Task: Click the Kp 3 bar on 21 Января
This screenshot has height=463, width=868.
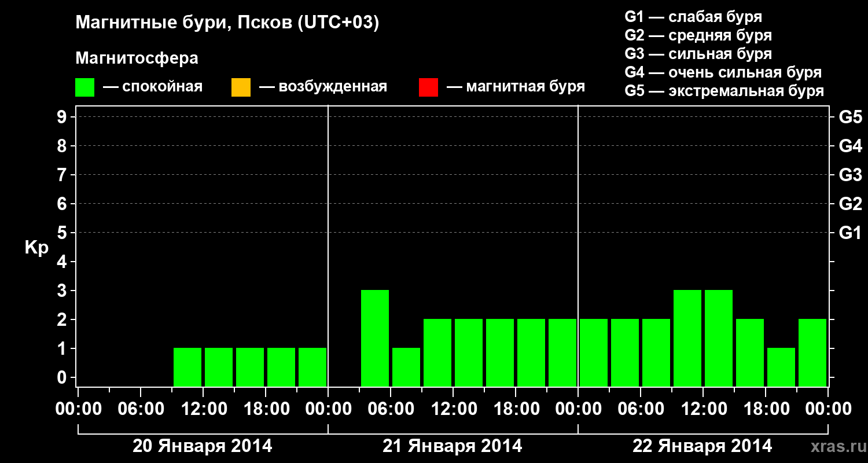Action: click(375, 338)
